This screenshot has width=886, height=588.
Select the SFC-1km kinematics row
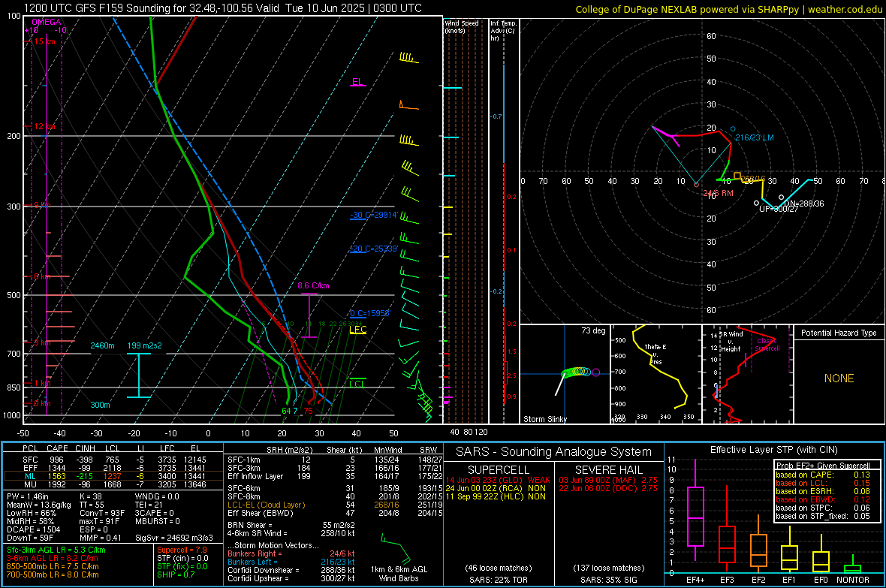tap(335, 460)
